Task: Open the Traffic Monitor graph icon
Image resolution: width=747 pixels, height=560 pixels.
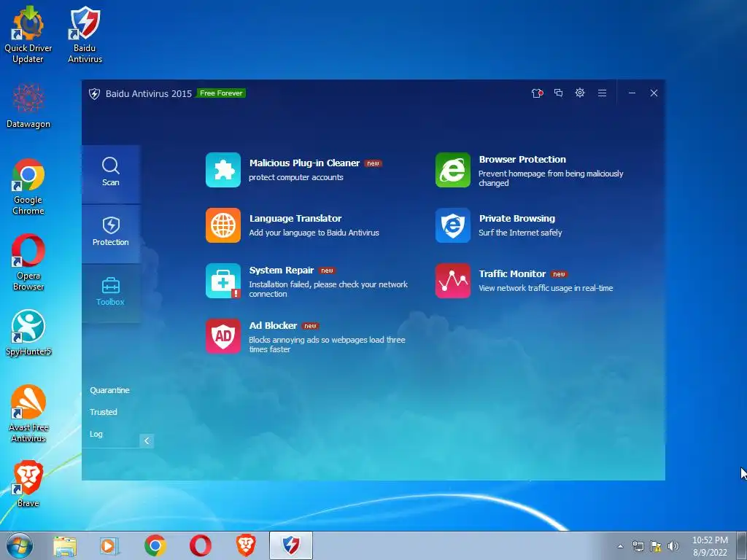Action: [x=452, y=281]
